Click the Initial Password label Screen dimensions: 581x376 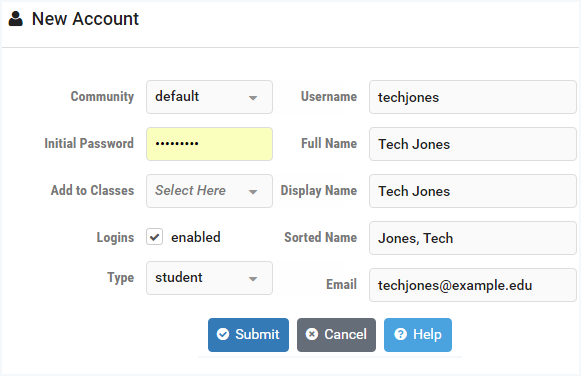tap(89, 143)
